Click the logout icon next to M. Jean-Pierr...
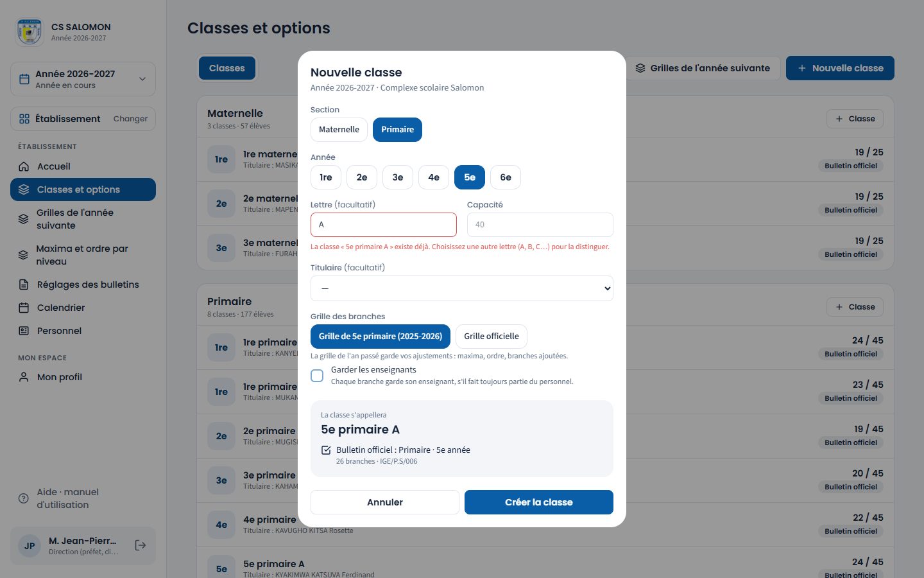Viewport: 924px width, 578px height. point(141,545)
